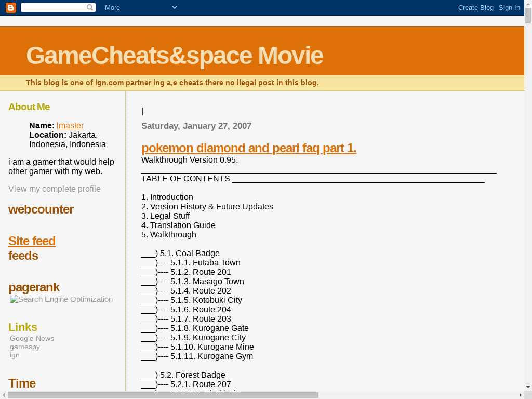Screen dimensions: 532x399
Task: Click the horizontal scrollbar right arrow
Action: (x=521, y=395)
